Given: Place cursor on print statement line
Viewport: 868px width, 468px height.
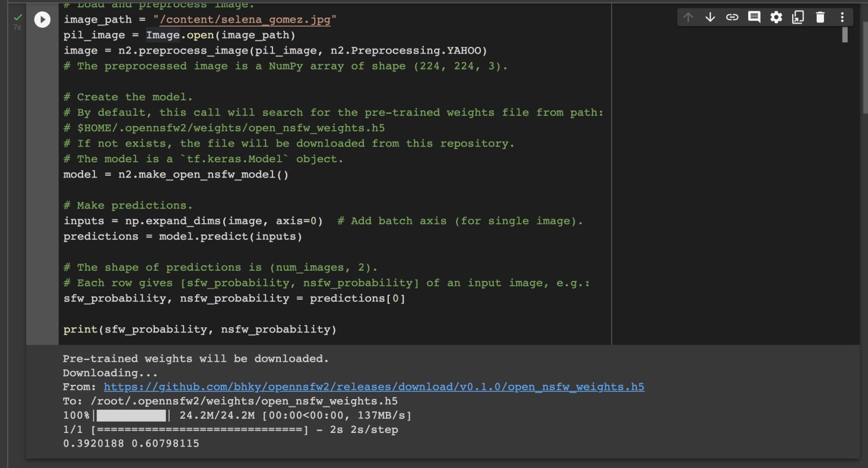Looking at the screenshot, I should (199, 330).
